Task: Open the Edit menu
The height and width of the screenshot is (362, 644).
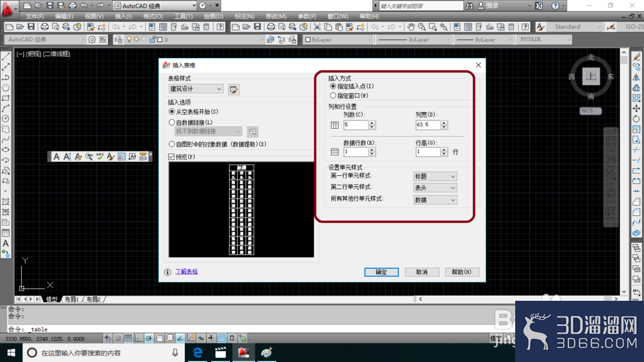Action: click(64, 17)
